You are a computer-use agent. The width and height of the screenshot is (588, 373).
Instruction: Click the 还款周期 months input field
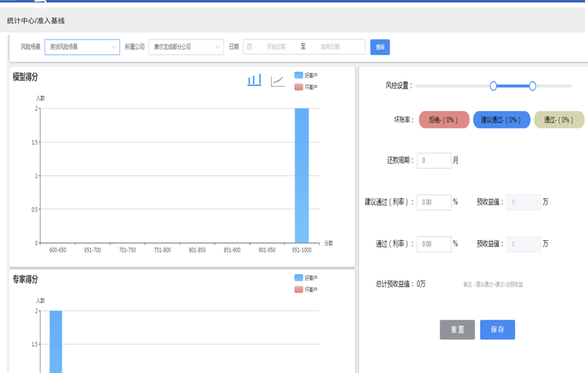[x=434, y=161]
